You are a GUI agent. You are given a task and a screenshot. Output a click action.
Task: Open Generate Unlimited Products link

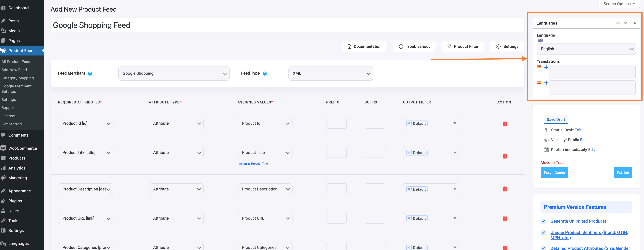pyautogui.click(x=578, y=221)
